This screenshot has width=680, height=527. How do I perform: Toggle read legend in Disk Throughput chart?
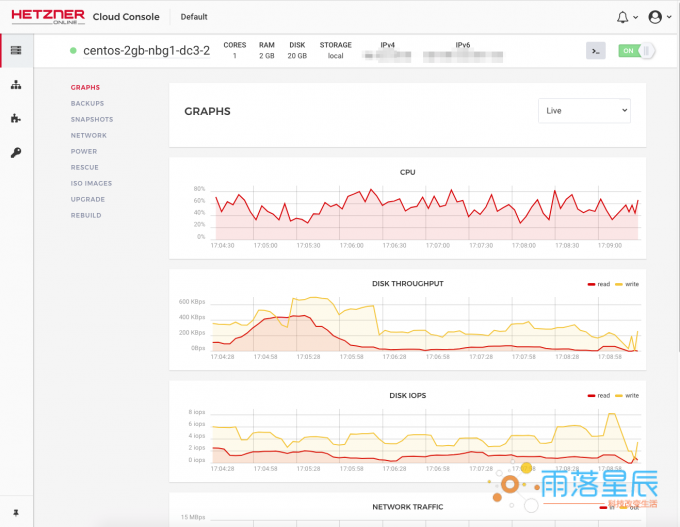[599, 284]
